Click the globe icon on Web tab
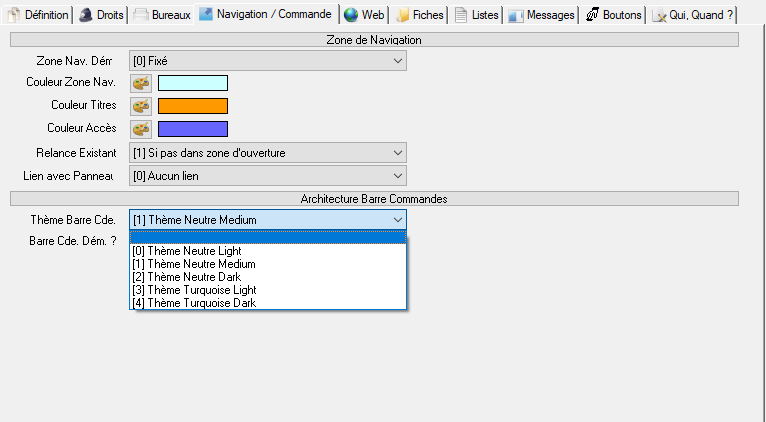This screenshot has height=422, width=766. 351,15
